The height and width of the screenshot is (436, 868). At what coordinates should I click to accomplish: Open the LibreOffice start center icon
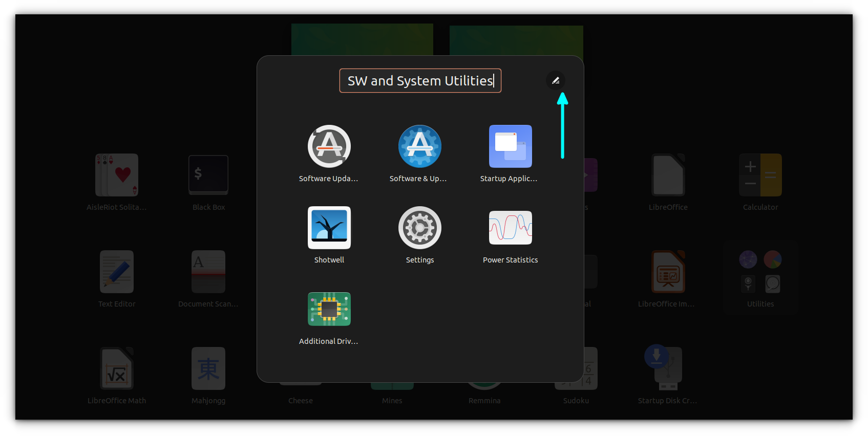click(668, 175)
